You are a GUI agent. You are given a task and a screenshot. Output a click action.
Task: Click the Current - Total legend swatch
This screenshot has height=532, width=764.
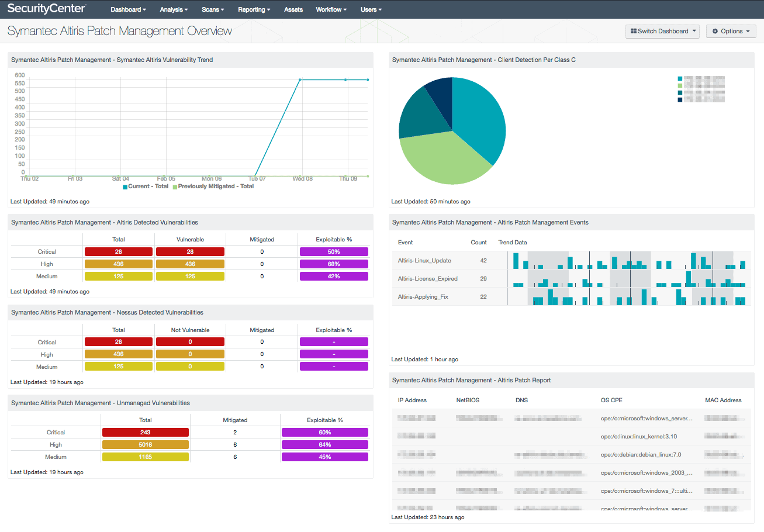point(125,187)
